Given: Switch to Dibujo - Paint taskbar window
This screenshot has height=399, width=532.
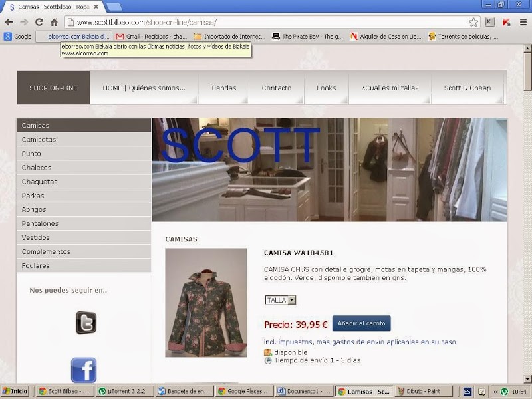Looking at the screenshot, I should 424,391.
